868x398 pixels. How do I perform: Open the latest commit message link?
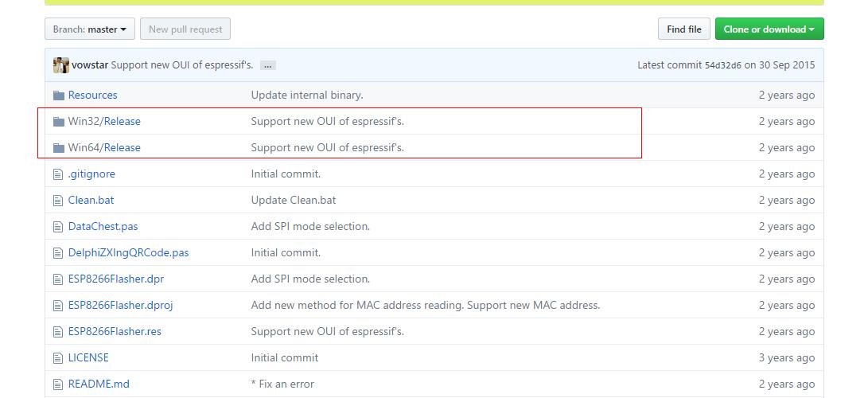pos(182,65)
